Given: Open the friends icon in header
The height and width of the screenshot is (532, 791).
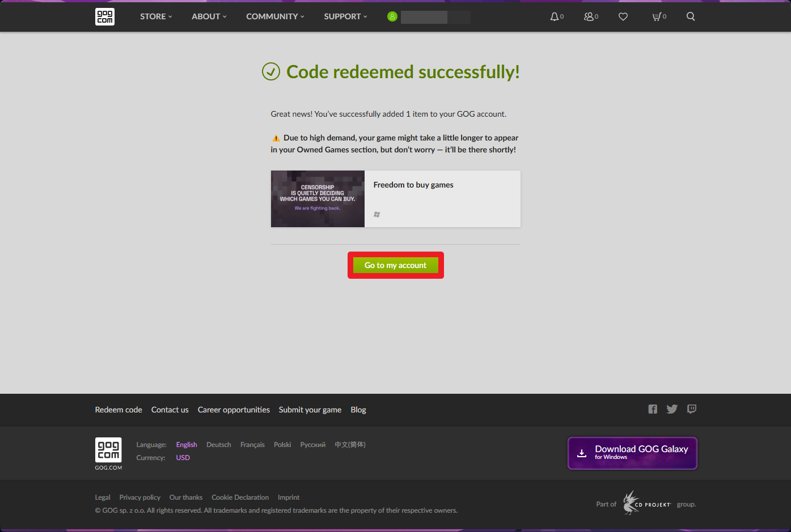Looking at the screenshot, I should point(591,16).
